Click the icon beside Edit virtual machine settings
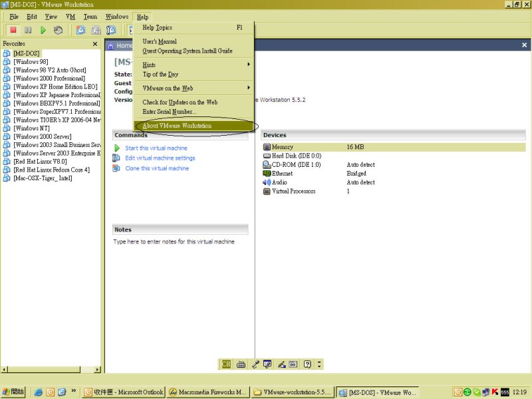Image resolution: width=532 pixels, height=399 pixels. pos(116,158)
